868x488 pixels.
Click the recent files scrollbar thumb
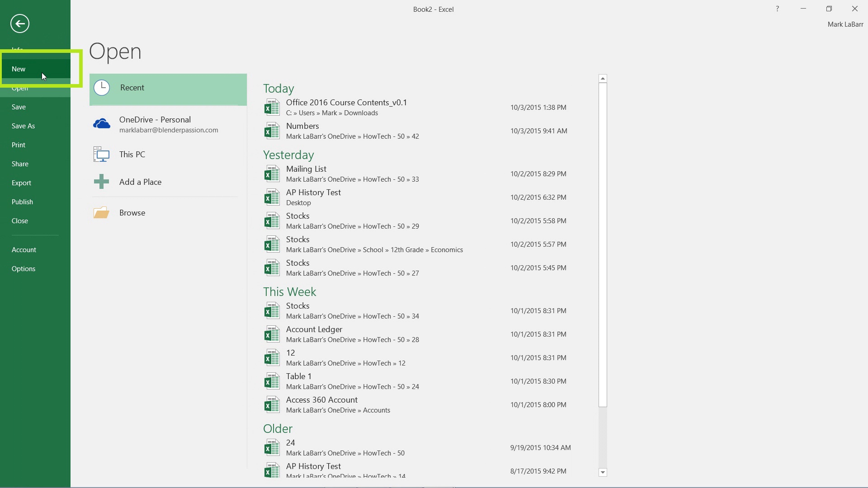pyautogui.click(x=603, y=245)
